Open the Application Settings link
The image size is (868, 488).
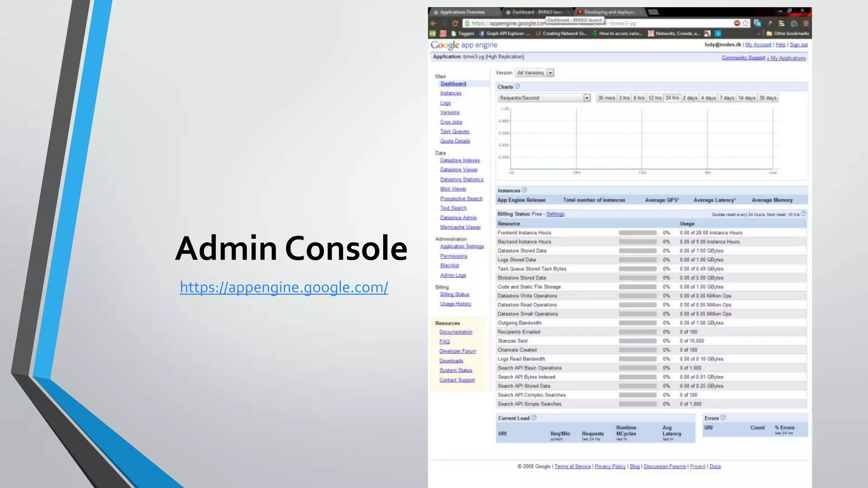pyautogui.click(x=462, y=246)
